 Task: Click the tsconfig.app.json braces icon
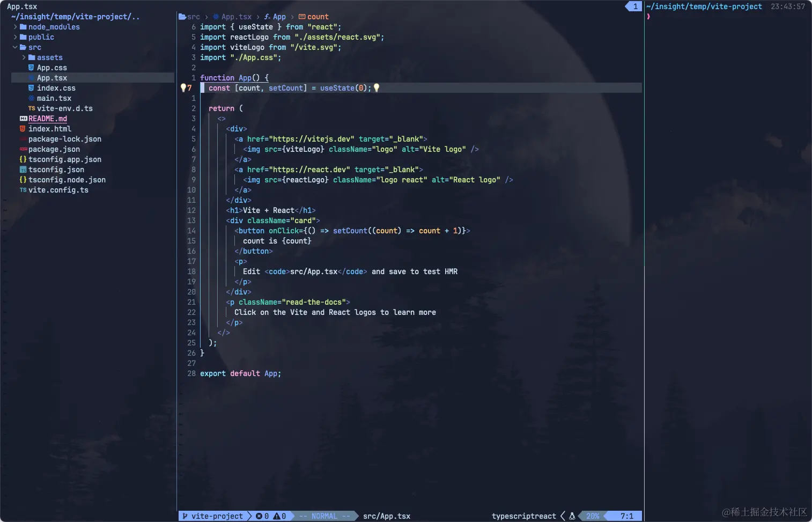coord(23,159)
